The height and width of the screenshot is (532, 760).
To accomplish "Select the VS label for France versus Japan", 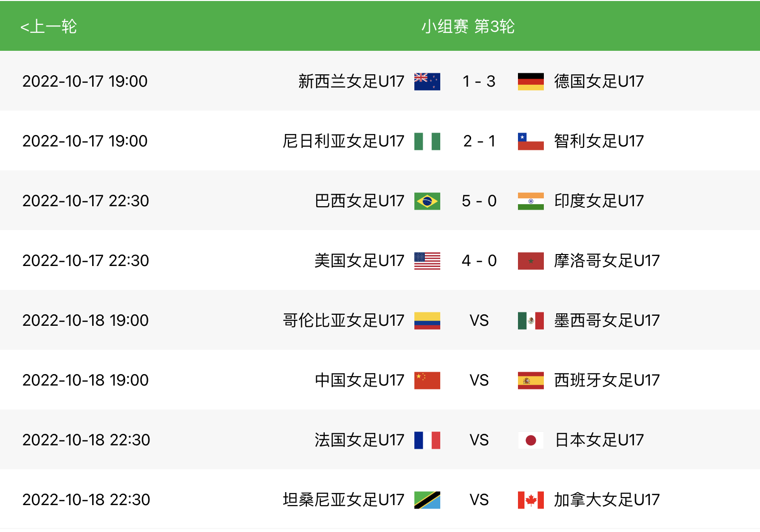I will pos(479,440).
